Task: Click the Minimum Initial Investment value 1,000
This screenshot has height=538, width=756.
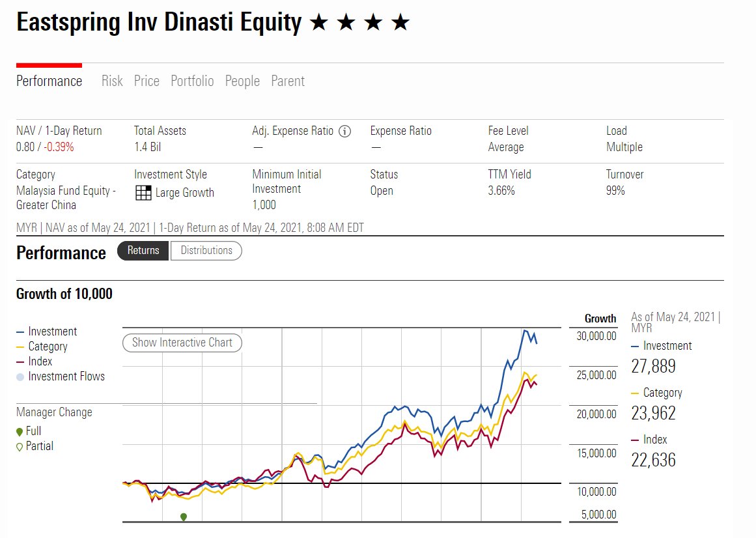Action: 264,205
